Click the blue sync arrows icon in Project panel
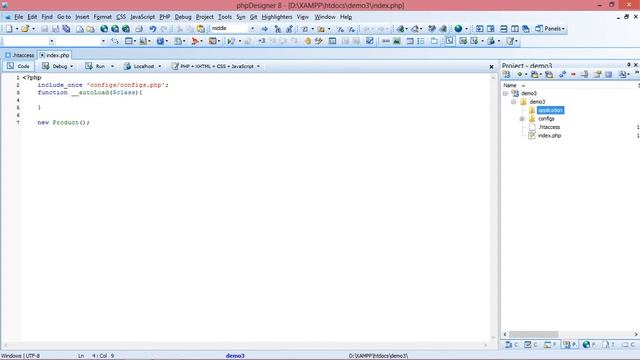The image size is (640, 360). [x=562, y=74]
